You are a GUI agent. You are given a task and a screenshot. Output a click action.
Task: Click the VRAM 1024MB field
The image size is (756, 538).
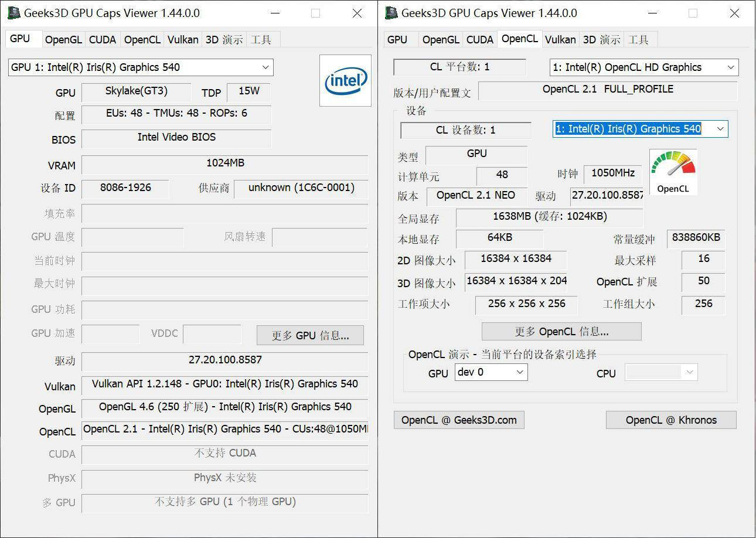tap(224, 164)
